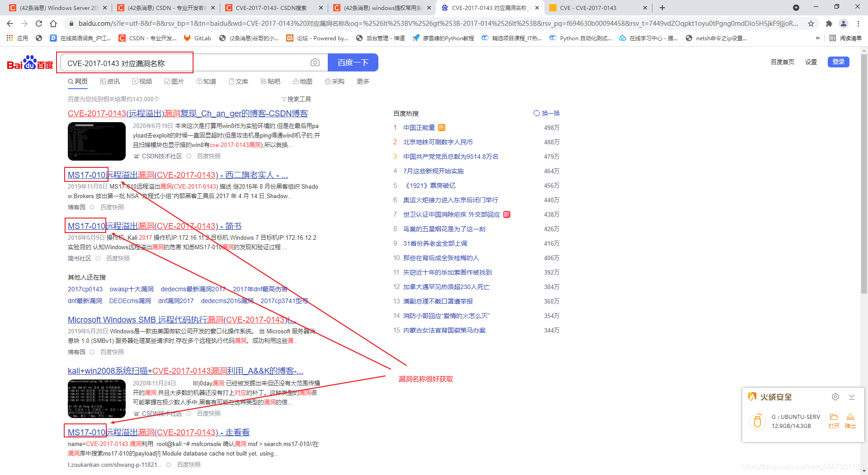The width and height of the screenshot is (868, 475).
Task: Expand 更多 search categories
Action: 363,81
